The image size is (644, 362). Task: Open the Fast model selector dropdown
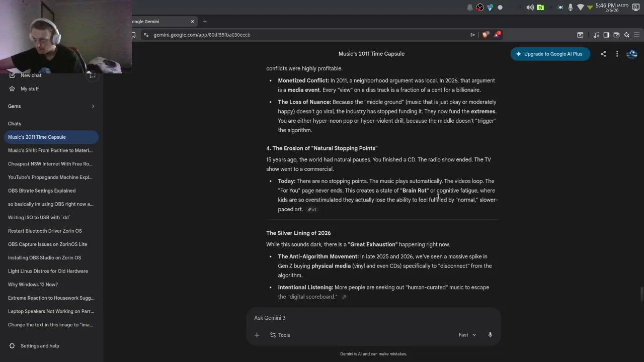(x=467, y=335)
